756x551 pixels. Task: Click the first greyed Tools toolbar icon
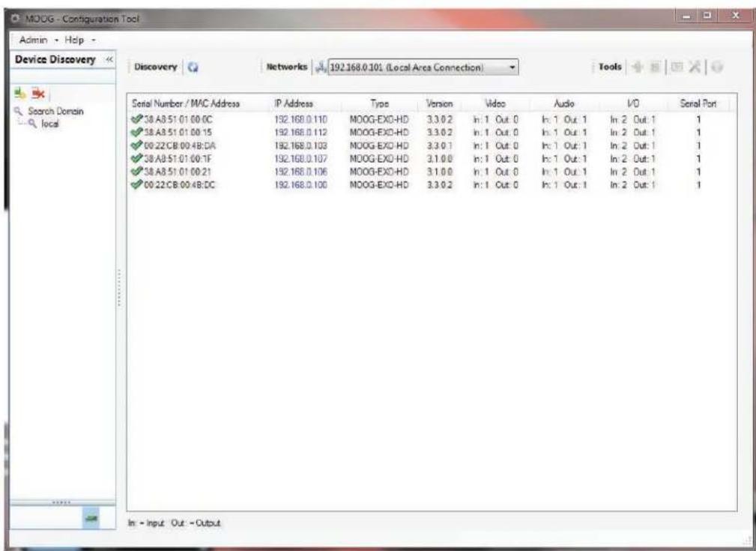[638, 67]
